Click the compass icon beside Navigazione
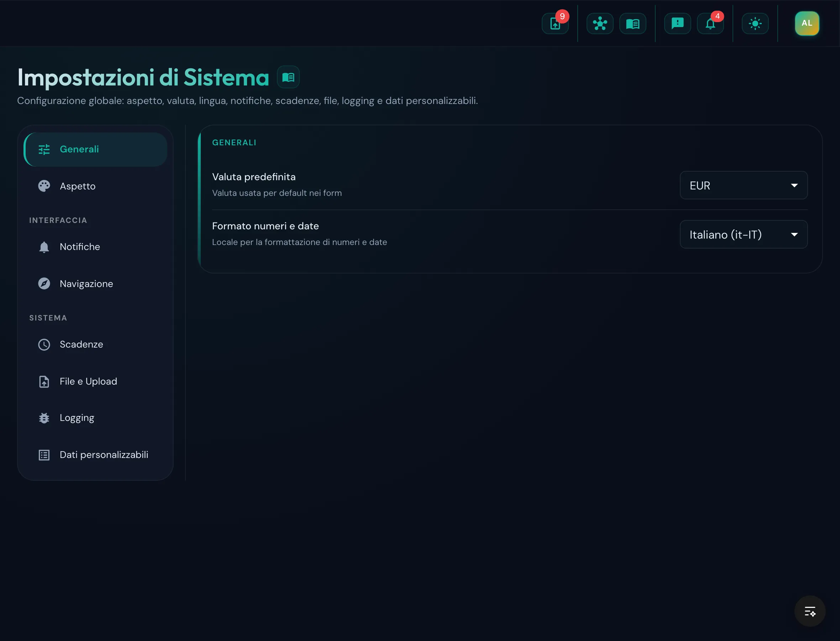Viewport: 840px width, 641px height. (x=44, y=284)
